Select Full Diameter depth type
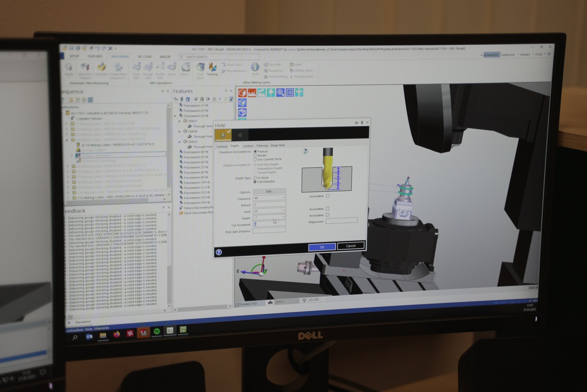 (255, 182)
